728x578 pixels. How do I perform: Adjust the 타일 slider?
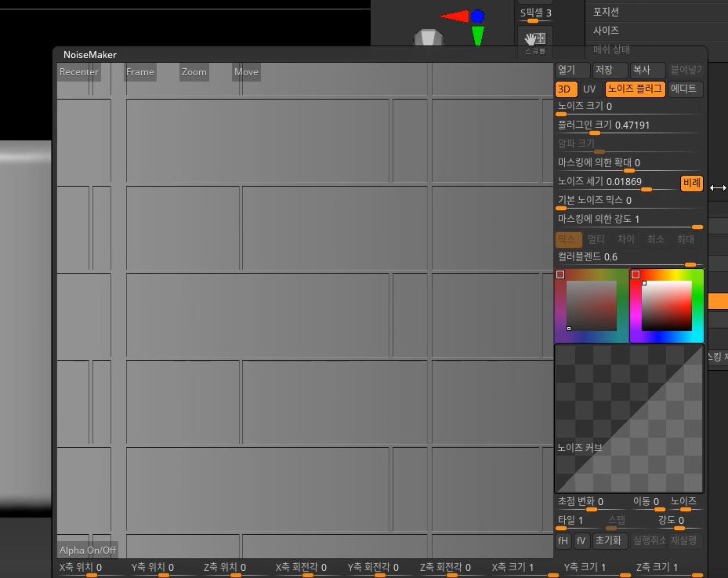coord(578,522)
